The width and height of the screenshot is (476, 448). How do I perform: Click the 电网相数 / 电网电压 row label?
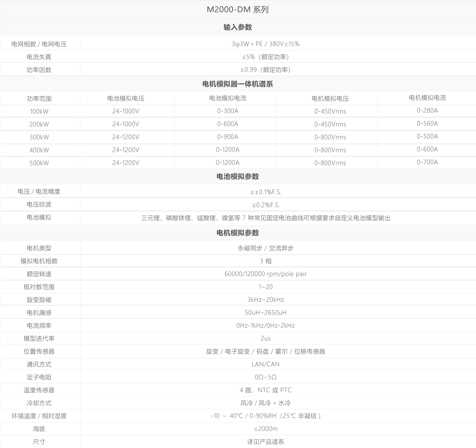[39, 44]
